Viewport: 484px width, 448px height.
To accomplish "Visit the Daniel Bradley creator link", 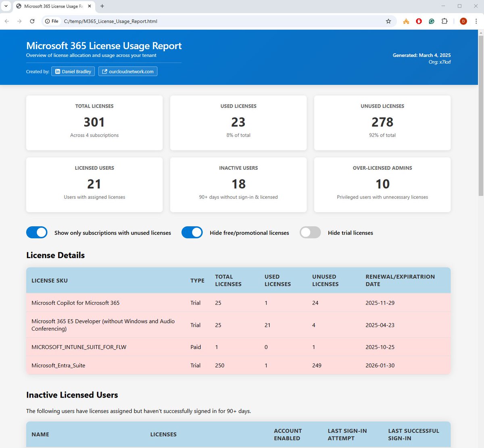I will (x=73, y=71).
